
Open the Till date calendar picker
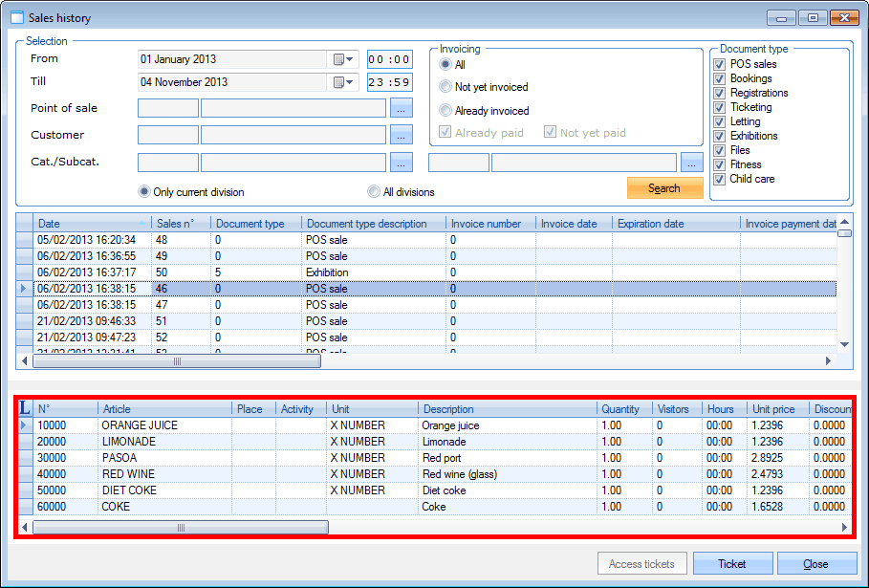343,83
